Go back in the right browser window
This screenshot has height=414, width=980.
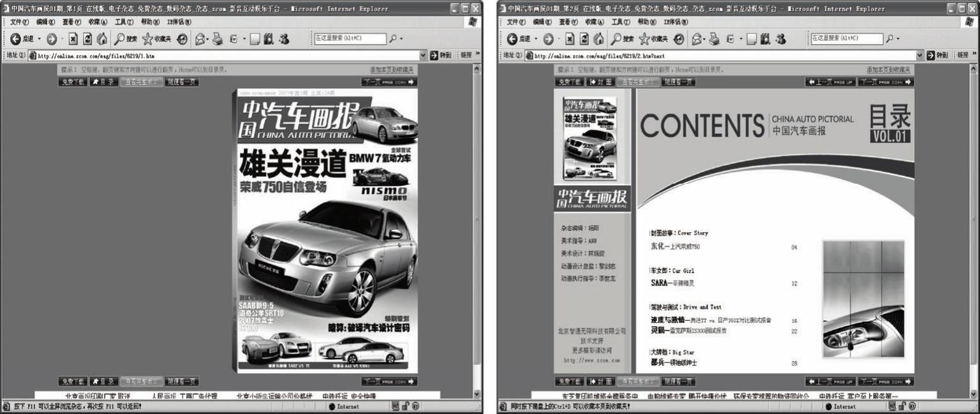tap(519, 39)
